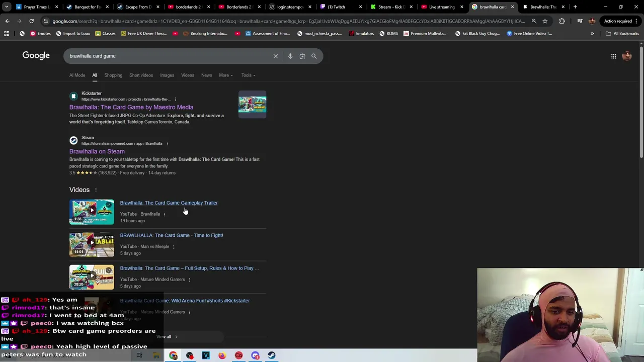
Task: Select the Videos search tab
Action: 188,75
